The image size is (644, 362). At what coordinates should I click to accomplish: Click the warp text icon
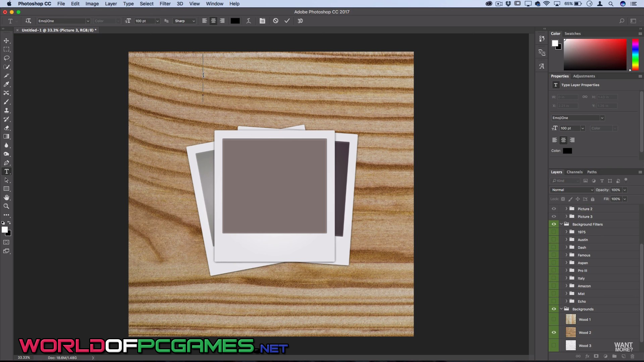pos(249,21)
